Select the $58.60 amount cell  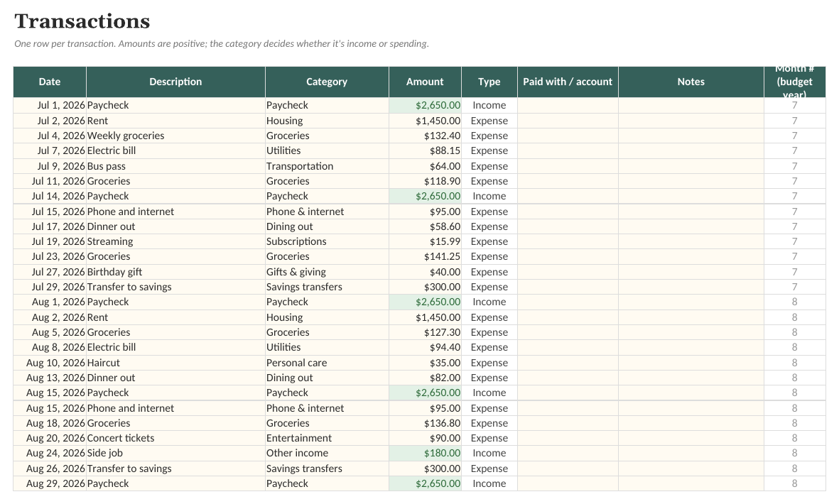coord(425,226)
